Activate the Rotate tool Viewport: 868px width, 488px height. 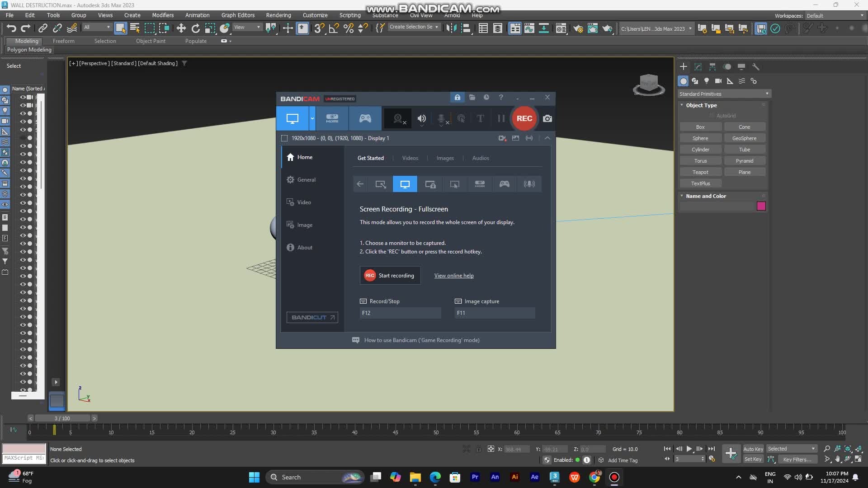(x=195, y=28)
